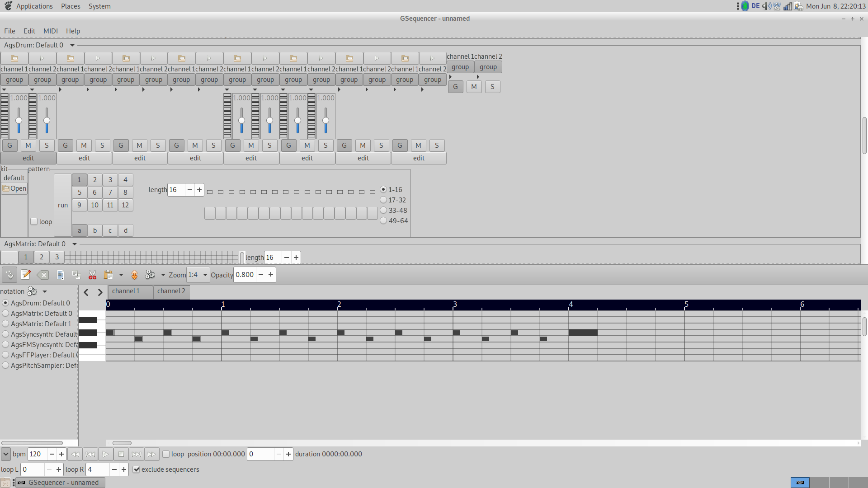The height and width of the screenshot is (488, 868).
Task: Expand the AgsDrum: Default 0 menu arrow
Action: point(72,45)
